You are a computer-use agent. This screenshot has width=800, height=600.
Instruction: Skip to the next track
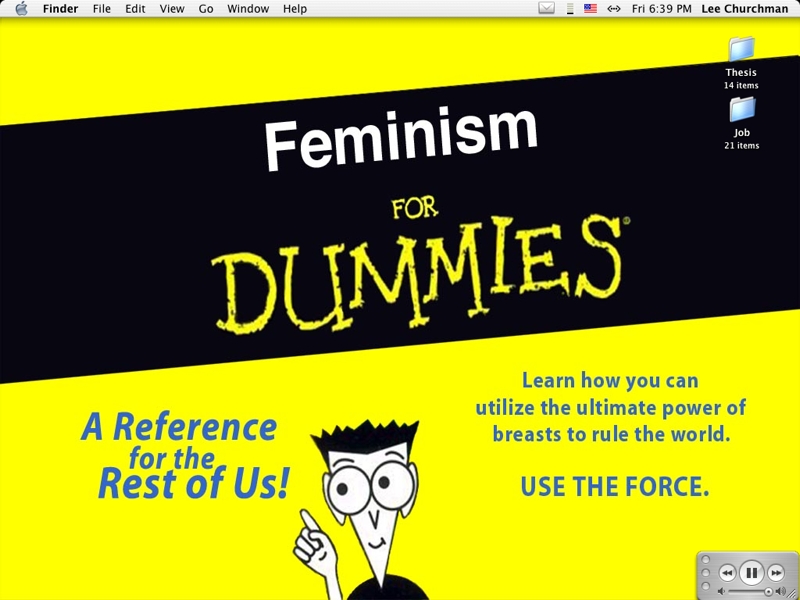(x=776, y=572)
